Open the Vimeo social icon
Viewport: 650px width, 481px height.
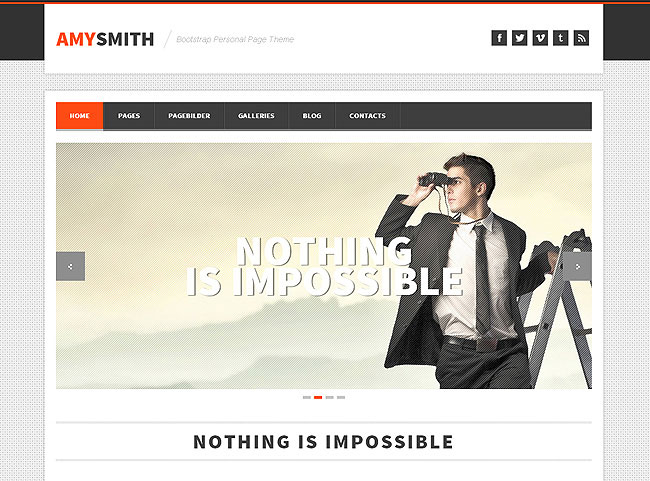[x=540, y=38]
